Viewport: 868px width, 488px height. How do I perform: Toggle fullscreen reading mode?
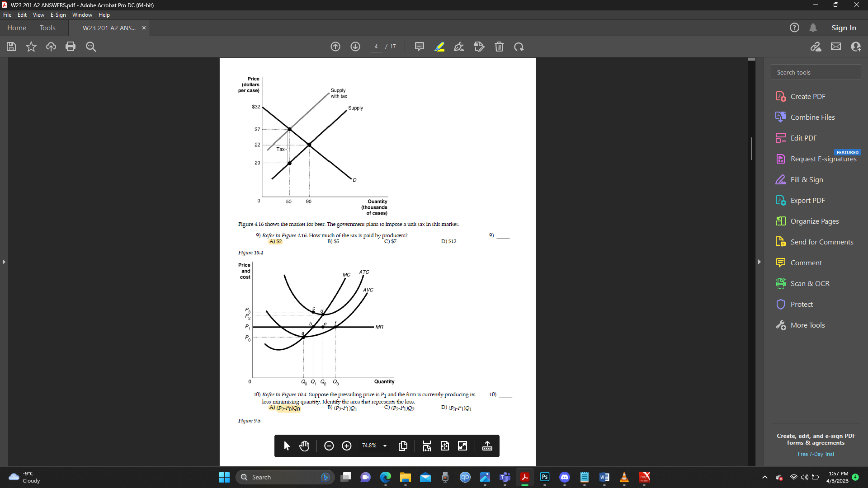[x=462, y=446]
